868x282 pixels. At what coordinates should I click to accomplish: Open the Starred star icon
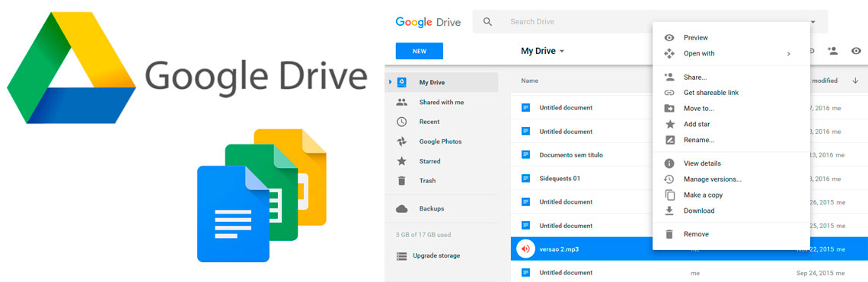pos(402,161)
